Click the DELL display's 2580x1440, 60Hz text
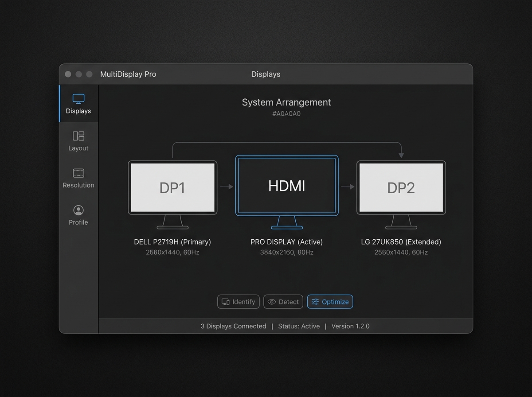This screenshot has width=532, height=397. click(x=172, y=252)
